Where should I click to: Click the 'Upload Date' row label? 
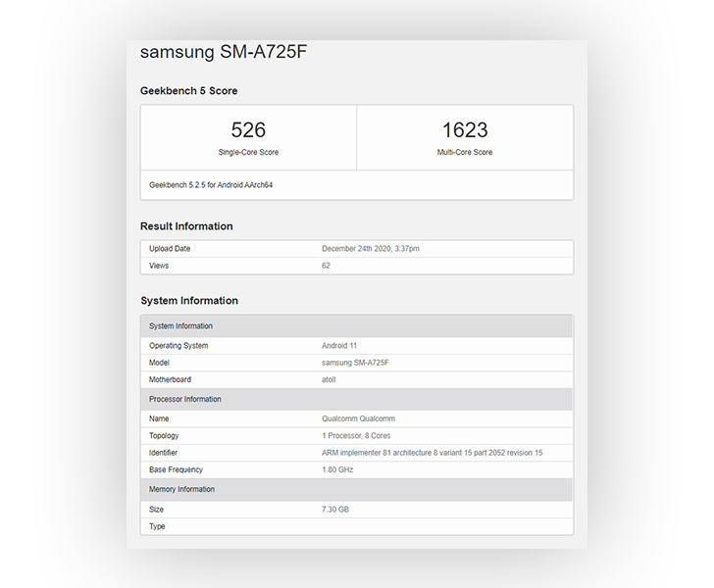click(170, 249)
